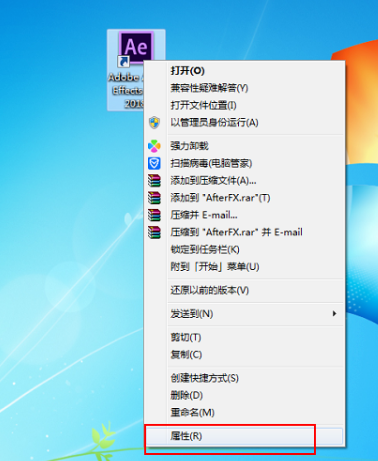Select 添加到 "AfterFX.rar"(T) entry
The image size is (378, 461).
click(244, 198)
